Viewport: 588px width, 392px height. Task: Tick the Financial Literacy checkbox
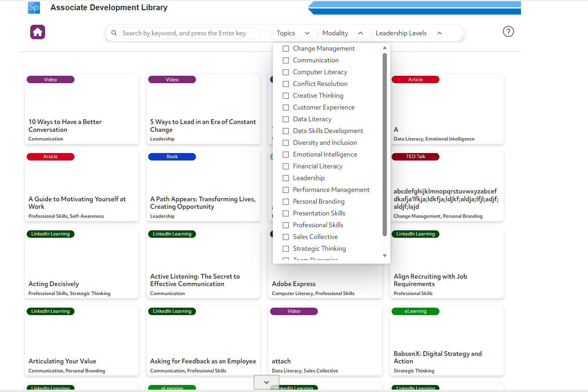pyautogui.click(x=286, y=166)
